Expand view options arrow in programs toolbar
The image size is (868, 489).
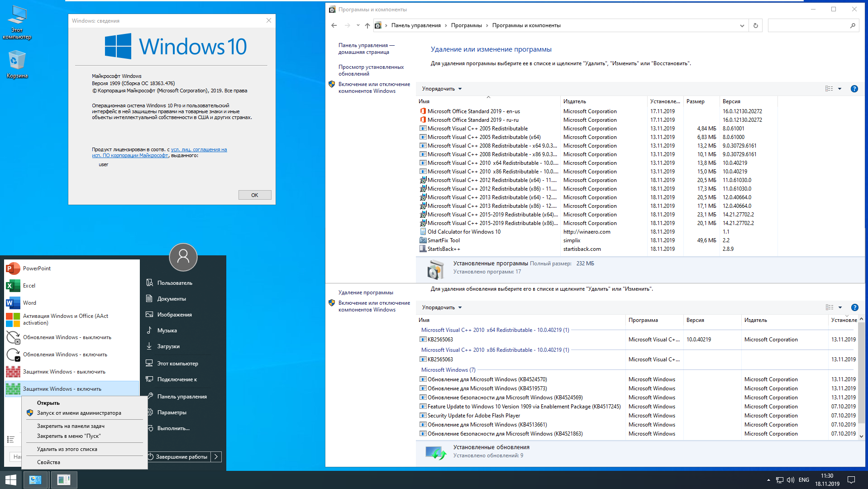(839, 89)
